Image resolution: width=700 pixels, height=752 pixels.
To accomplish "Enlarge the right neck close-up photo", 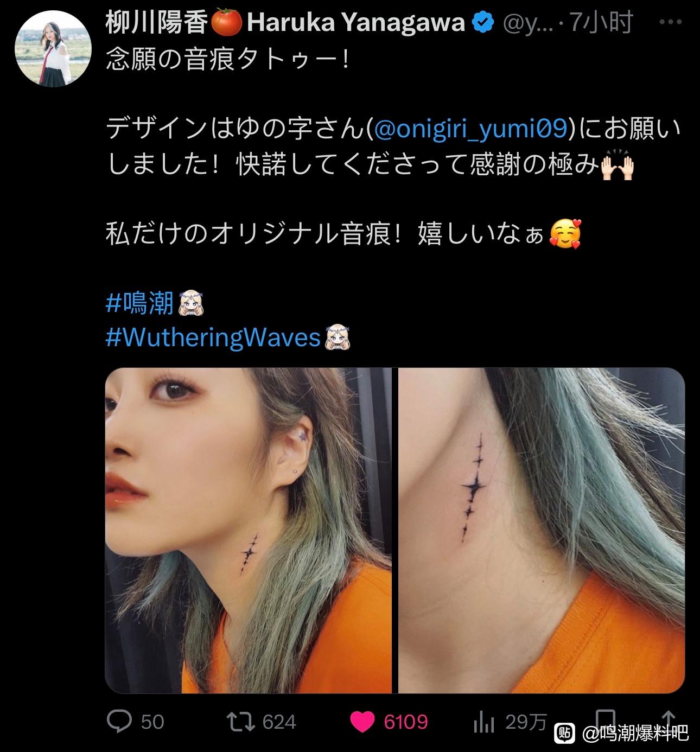I will point(542,530).
